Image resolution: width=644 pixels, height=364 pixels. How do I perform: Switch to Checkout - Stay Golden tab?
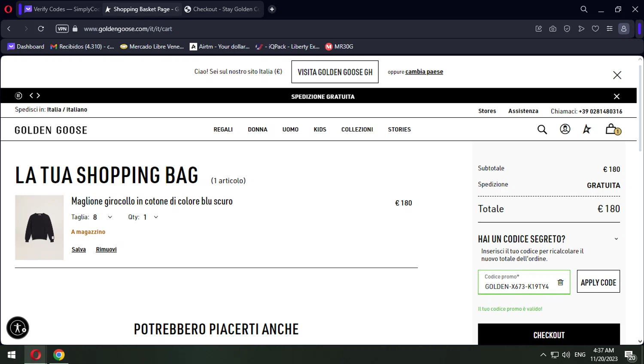[x=222, y=9]
